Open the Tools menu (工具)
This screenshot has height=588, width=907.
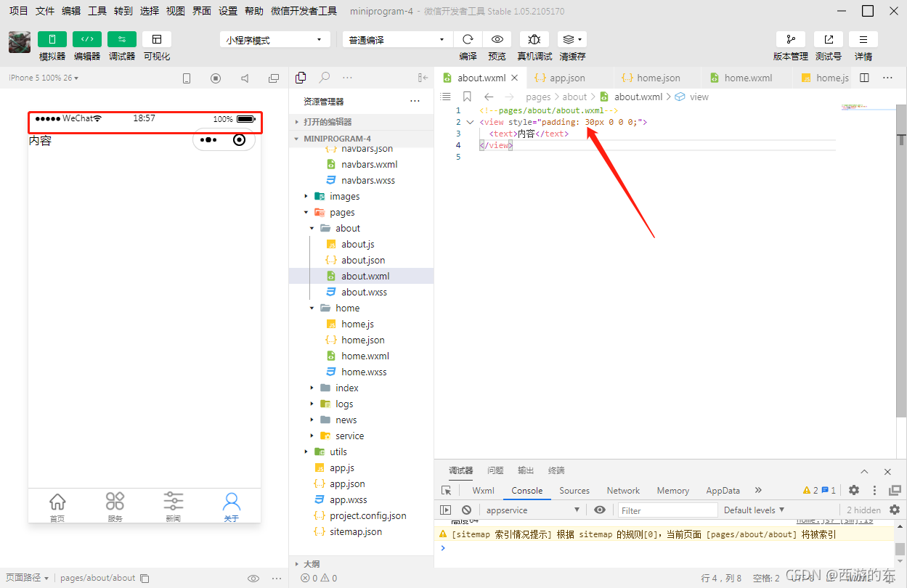pos(97,11)
